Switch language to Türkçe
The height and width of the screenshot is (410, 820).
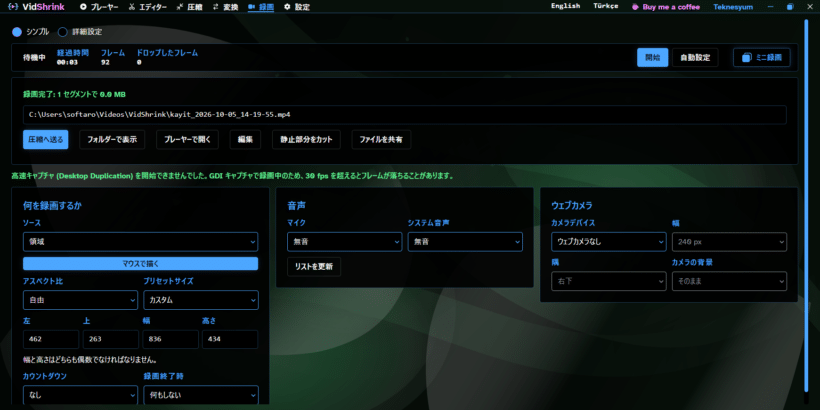(x=606, y=6)
